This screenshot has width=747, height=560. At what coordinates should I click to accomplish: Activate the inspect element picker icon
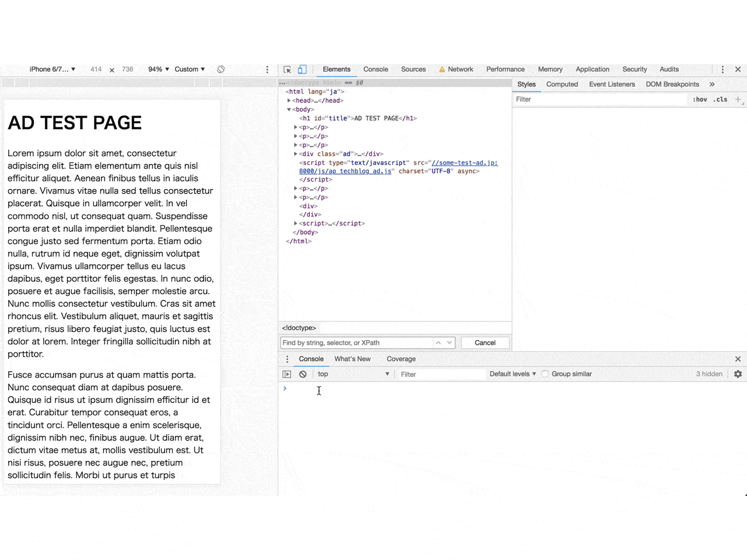[x=287, y=69]
